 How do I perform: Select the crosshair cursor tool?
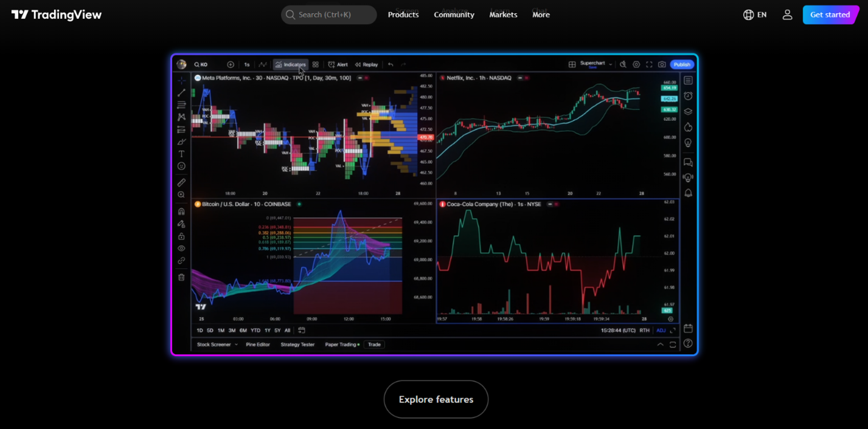pos(181,80)
